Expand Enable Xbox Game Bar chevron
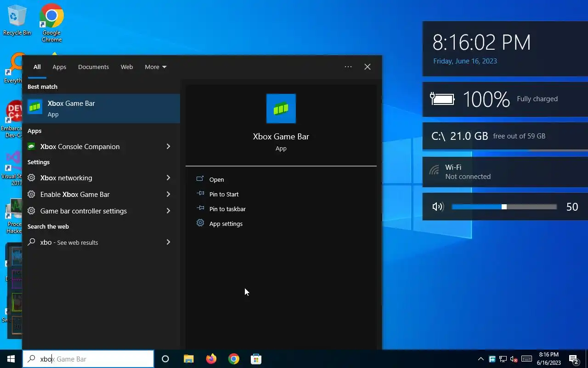This screenshot has width=588, height=368. pyautogui.click(x=168, y=194)
